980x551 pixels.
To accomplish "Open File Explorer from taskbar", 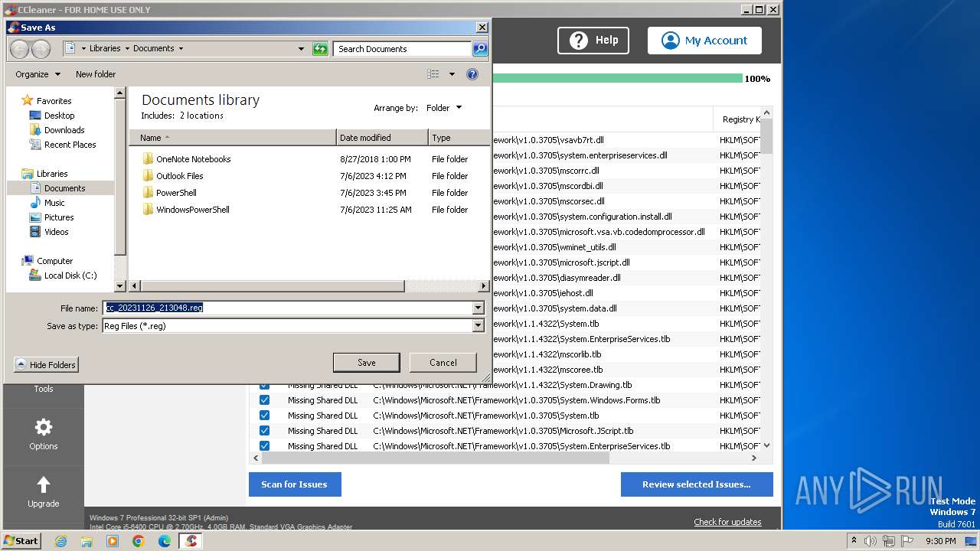I will pyautogui.click(x=87, y=541).
